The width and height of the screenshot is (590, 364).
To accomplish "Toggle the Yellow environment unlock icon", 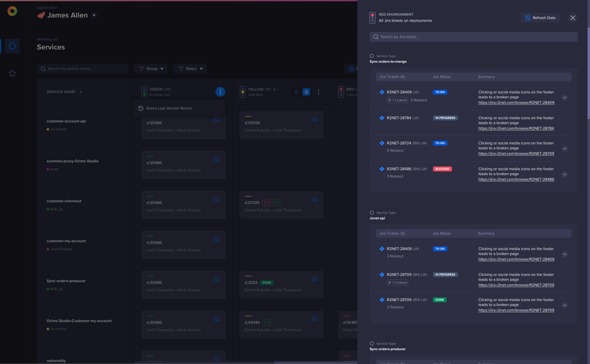I will (x=296, y=92).
